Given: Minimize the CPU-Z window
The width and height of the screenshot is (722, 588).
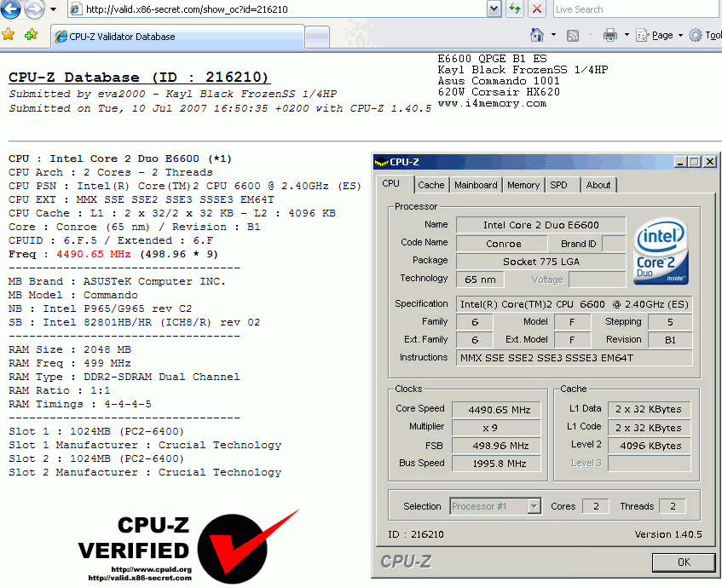Looking at the screenshot, I should point(680,162).
